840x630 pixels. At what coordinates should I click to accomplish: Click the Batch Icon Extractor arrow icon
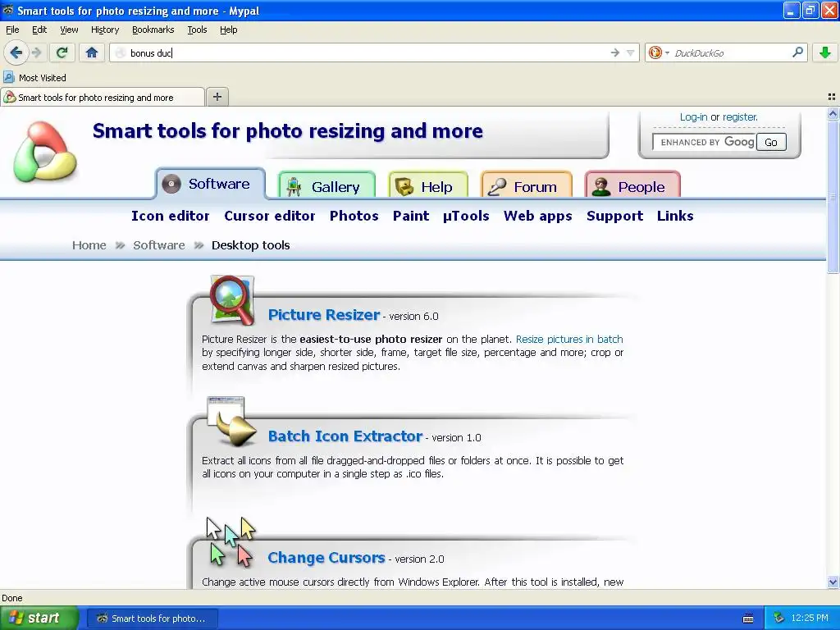point(231,422)
